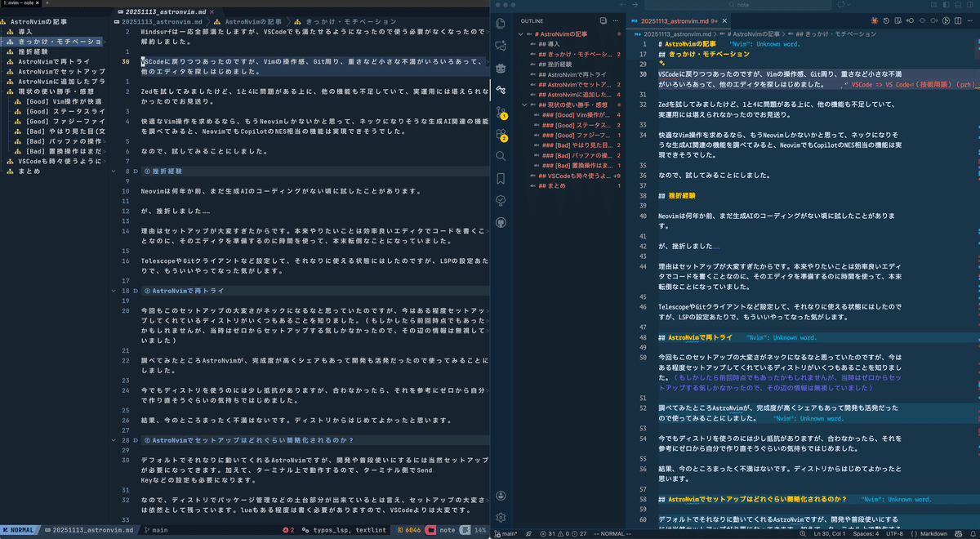This screenshot has height=539, width=980.
Task: Click the Copilot sparkle icon in the editor toolbar
Action: pyautogui.click(x=875, y=21)
